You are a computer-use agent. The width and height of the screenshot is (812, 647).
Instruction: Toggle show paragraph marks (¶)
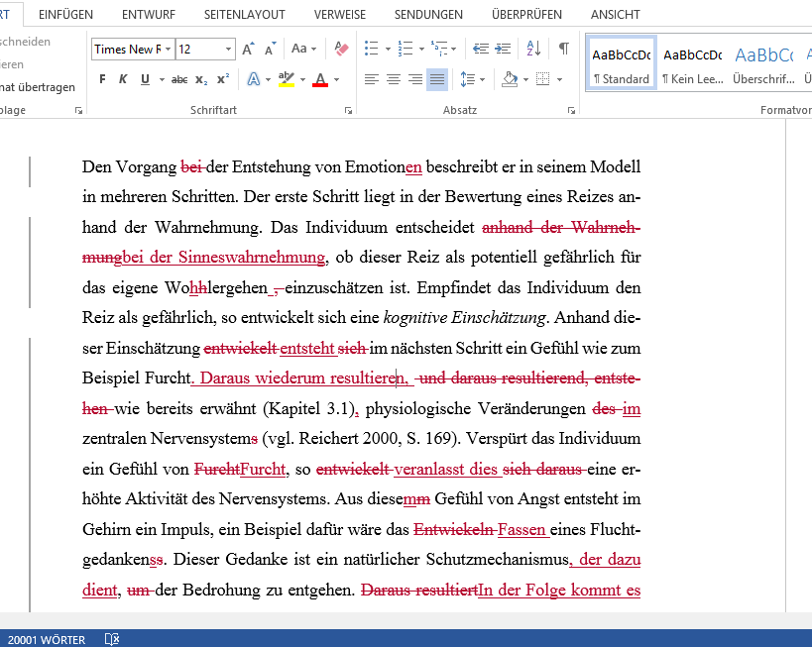pyautogui.click(x=563, y=49)
